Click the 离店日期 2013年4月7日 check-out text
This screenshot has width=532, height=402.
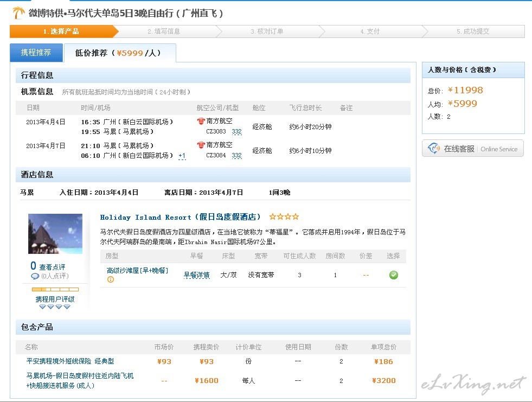point(203,193)
